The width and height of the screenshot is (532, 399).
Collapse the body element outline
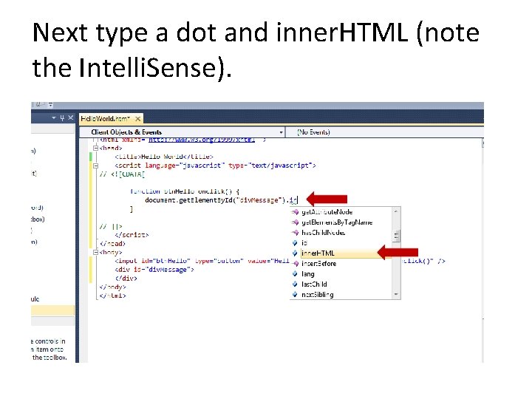point(95,253)
